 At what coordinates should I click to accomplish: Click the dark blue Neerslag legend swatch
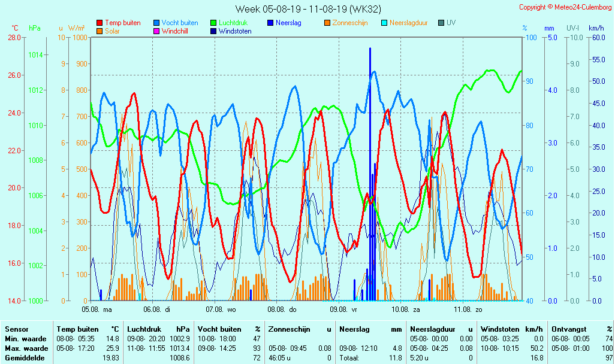(271, 23)
